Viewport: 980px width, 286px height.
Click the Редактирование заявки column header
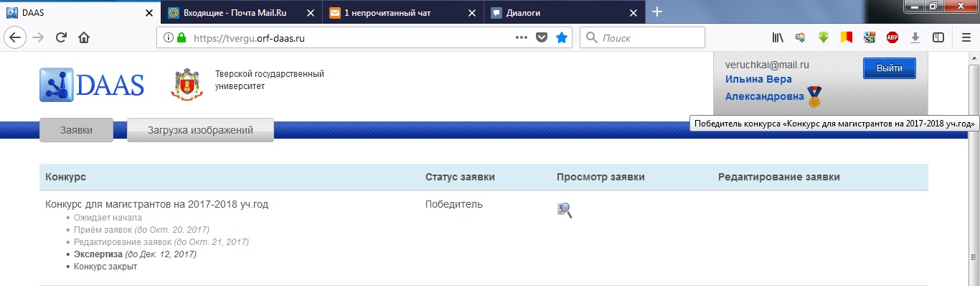(778, 177)
